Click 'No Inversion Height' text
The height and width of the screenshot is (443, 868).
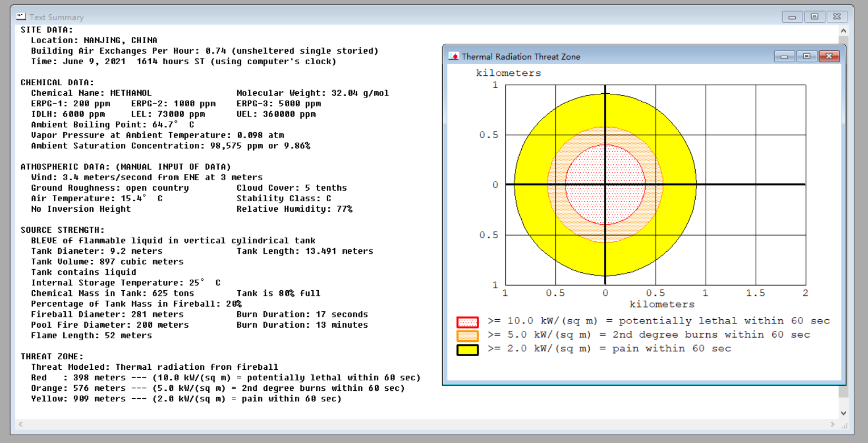click(81, 209)
